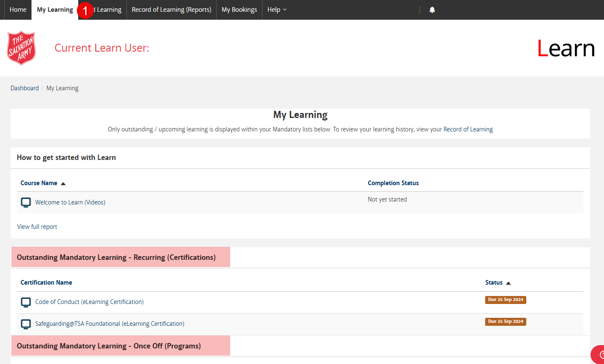Viewport: 604px width, 364px height.
Task: Select the eLearning icon for Code of Conduct
Action: pos(26,302)
